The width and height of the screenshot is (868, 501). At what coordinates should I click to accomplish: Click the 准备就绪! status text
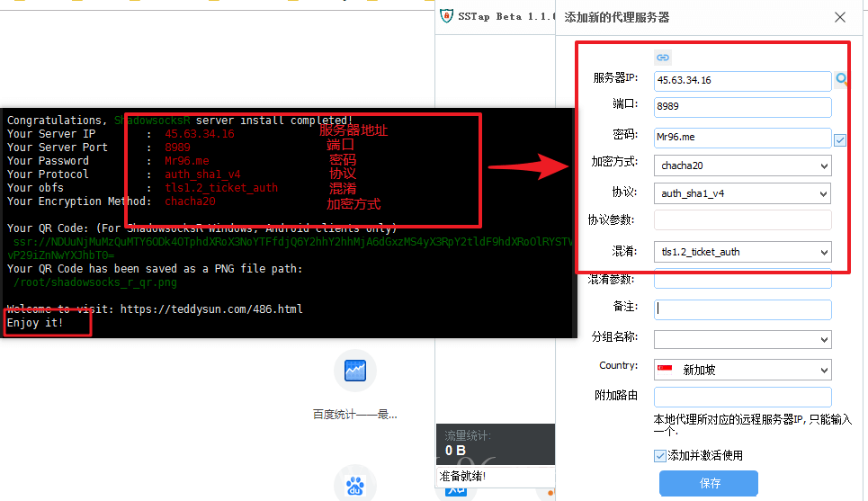click(x=462, y=476)
